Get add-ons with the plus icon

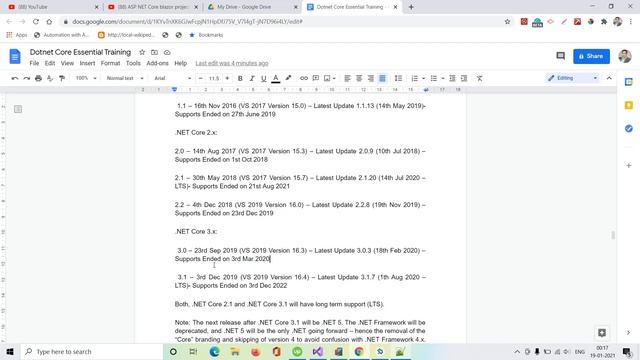[x=629, y=166]
